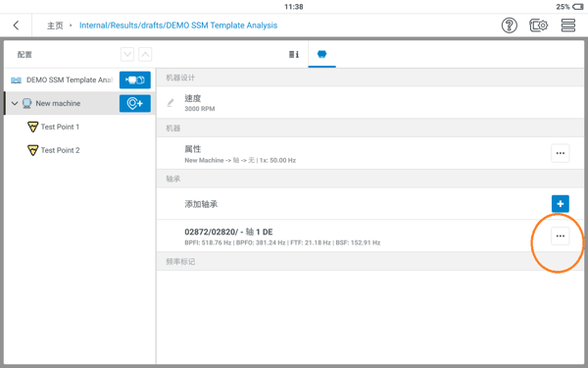Click the 频率标记 section header
Viewport: 588px width, 368px height.
point(371,262)
